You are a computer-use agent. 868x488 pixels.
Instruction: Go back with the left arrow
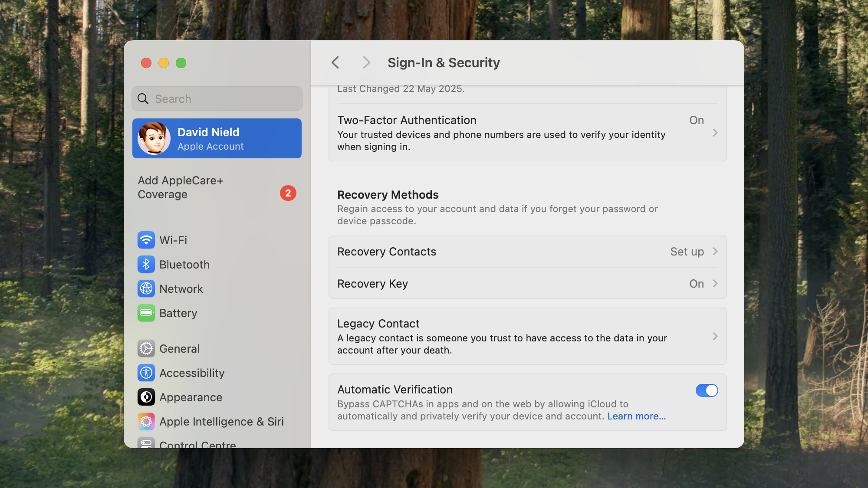coord(335,63)
